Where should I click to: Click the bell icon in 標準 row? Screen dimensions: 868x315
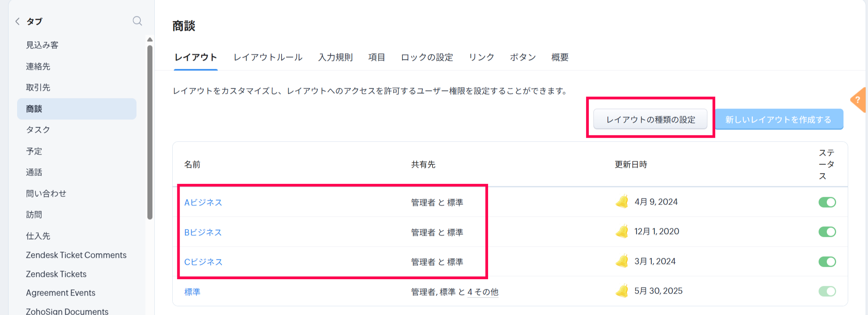coord(622,291)
